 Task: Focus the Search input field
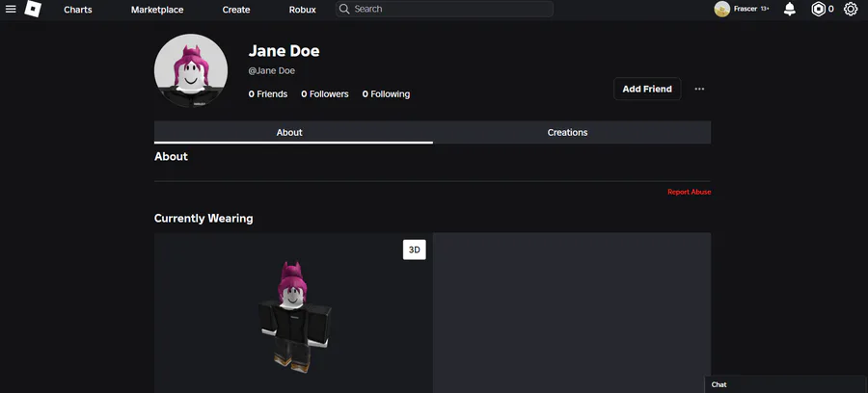(445, 9)
